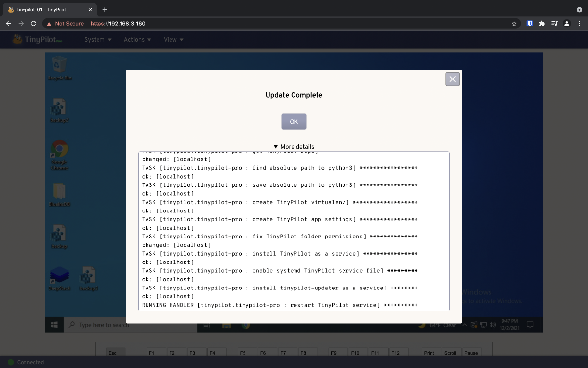588x368 pixels.
Task: Click the update log text area
Action: [x=294, y=231]
